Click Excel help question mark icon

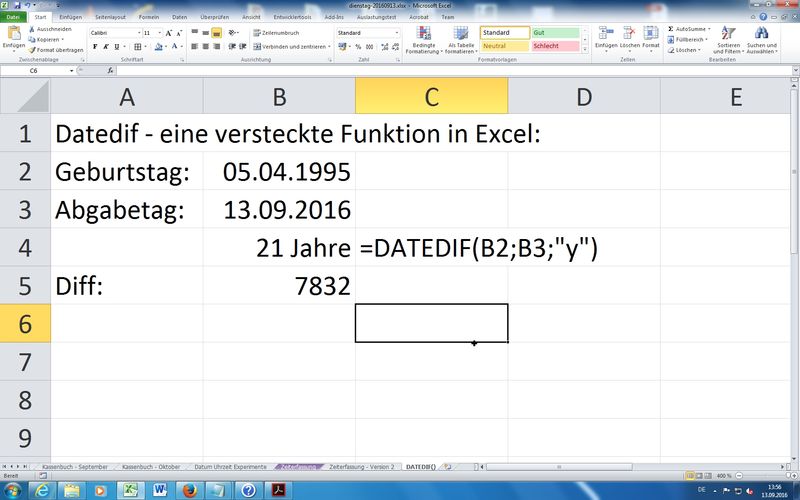coord(763,17)
